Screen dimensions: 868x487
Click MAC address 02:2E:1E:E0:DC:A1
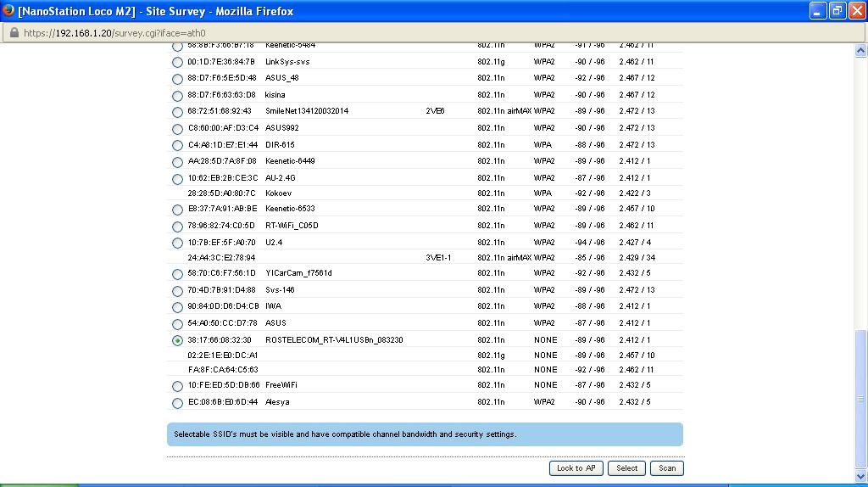pos(223,355)
